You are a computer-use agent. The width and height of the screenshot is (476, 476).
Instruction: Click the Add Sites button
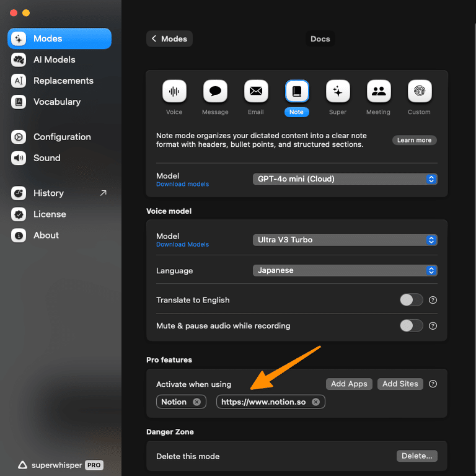400,384
